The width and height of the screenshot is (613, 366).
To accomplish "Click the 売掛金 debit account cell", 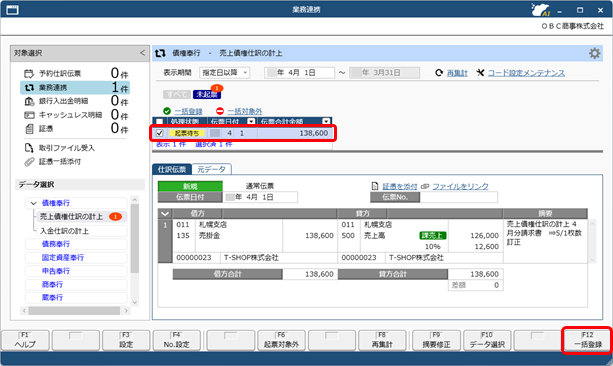I will [x=239, y=236].
